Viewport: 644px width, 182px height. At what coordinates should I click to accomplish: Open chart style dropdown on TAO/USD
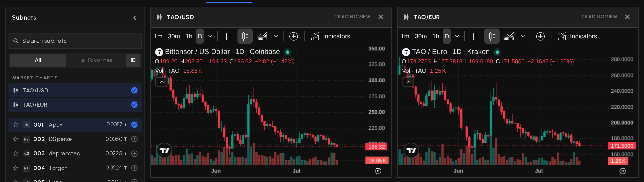(x=276, y=36)
